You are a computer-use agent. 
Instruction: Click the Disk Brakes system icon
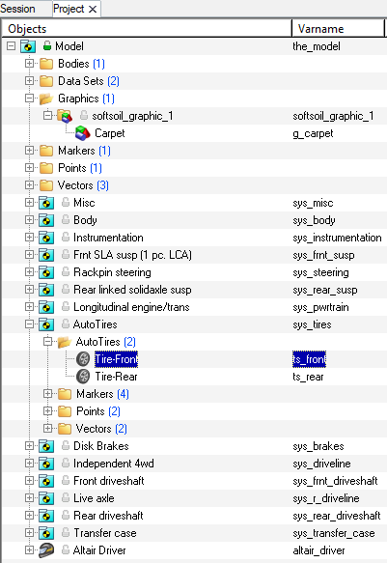(x=46, y=446)
